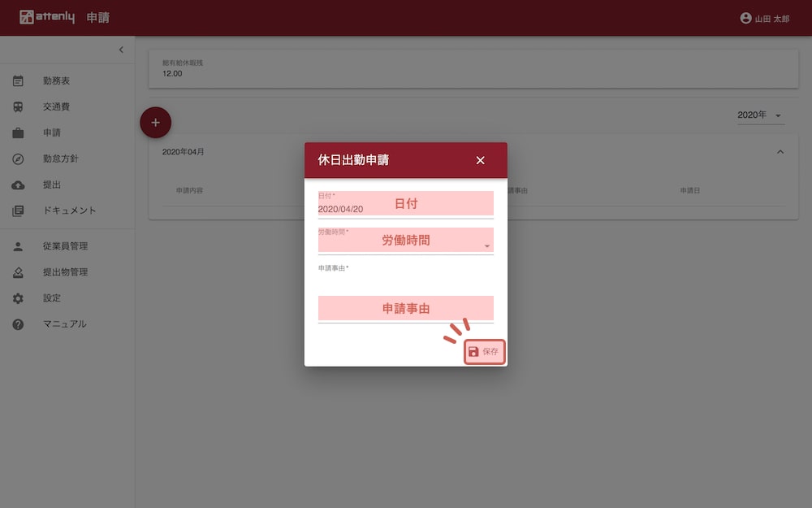
Task: Click the cloud upload icon for 提出
Action: click(x=18, y=185)
